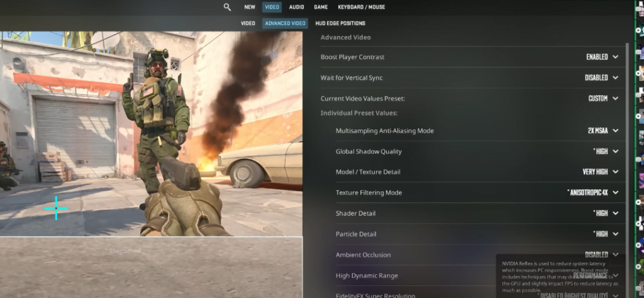Image resolution: width=644 pixels, height=298 pixels.
Task: Click the Advanced Video section heading
Action: click(345, 37)
